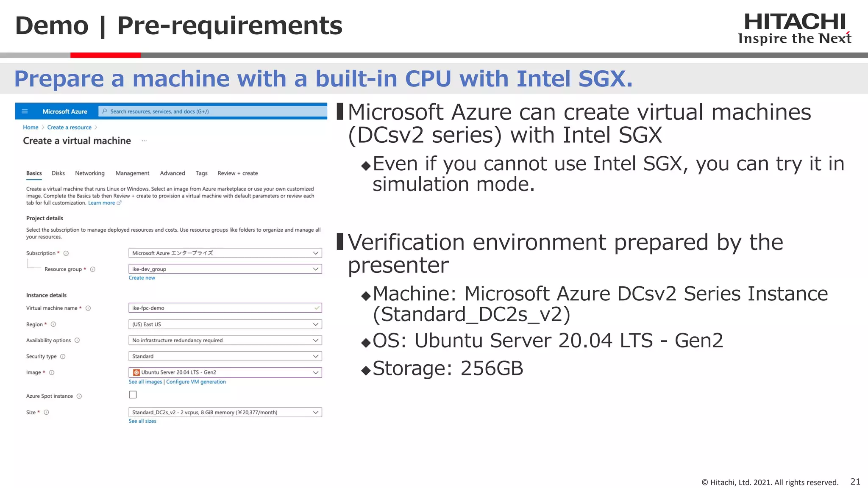Click the Create a resource breadcrumb
868x488 pixels.
click(x=70, y=128)
